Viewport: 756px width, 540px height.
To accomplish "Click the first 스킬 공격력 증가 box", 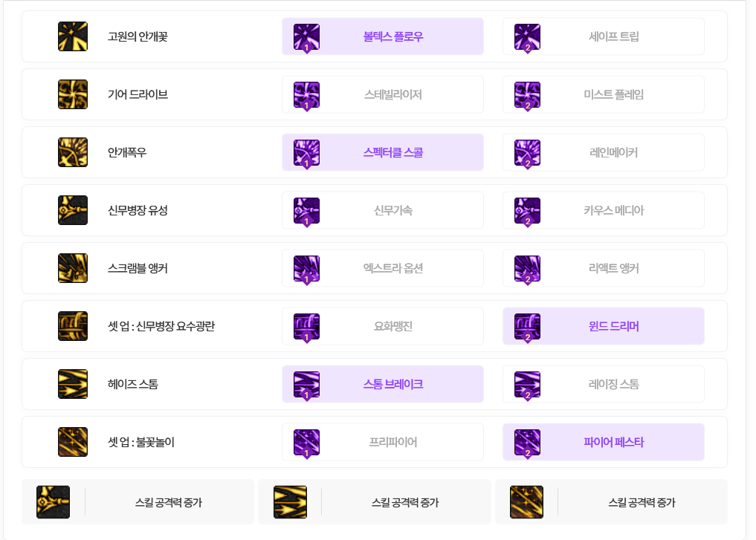I will coord(138,502).
